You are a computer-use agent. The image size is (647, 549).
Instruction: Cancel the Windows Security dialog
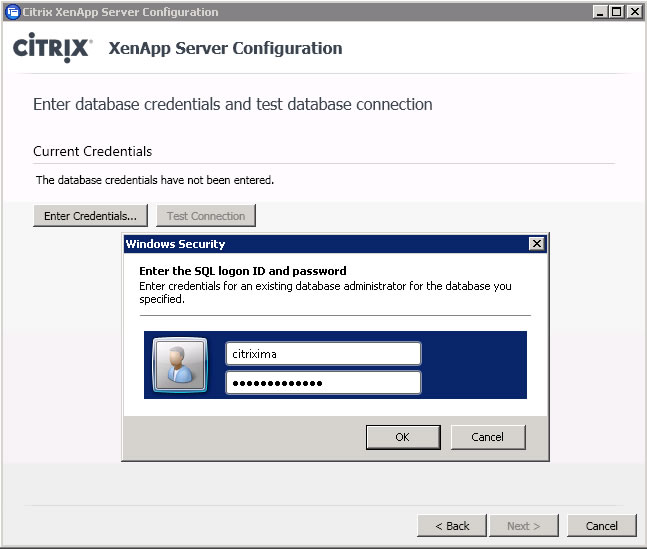click(488, 437)
